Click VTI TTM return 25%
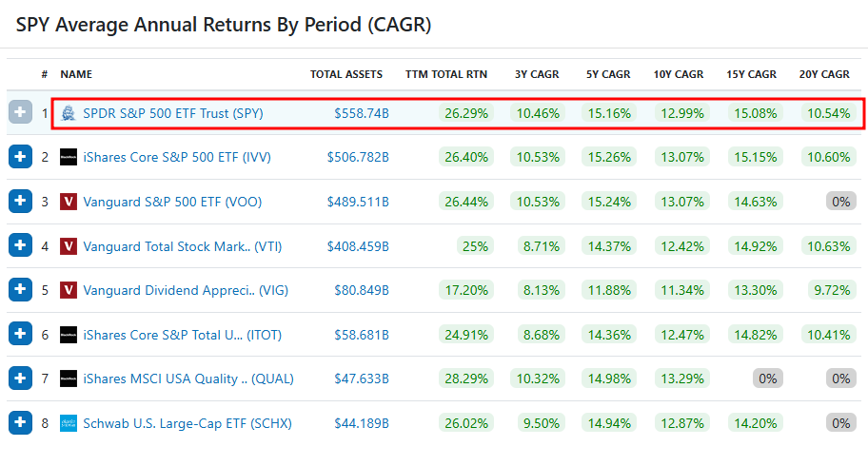 pos(475,246)
